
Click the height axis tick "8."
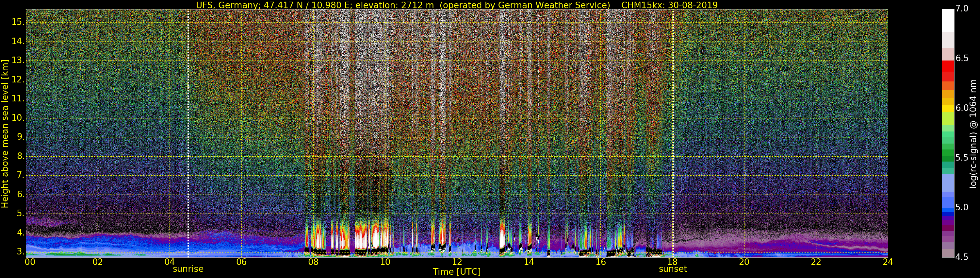point(21,156)
